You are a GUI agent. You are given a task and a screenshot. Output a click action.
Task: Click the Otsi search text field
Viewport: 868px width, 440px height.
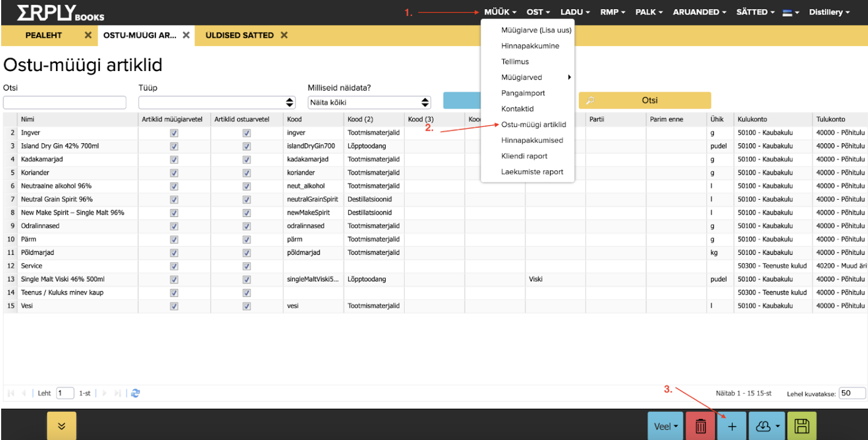pos(65,102)
